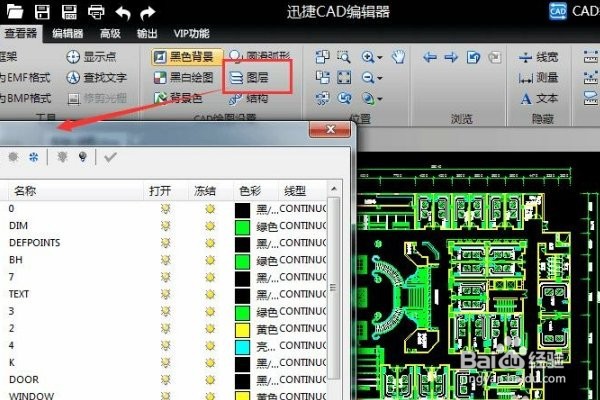The width and height of the screenshot is (600, 400).
Task: Click the dark light bulb icon in layer dialog toolbar
Action: coord(82,157)
